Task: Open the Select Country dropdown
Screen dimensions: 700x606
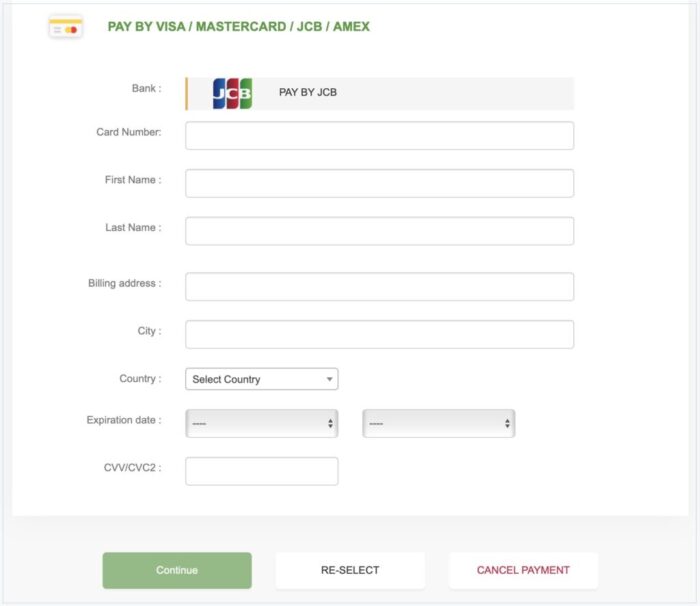Action: click(x=261, y=379)
